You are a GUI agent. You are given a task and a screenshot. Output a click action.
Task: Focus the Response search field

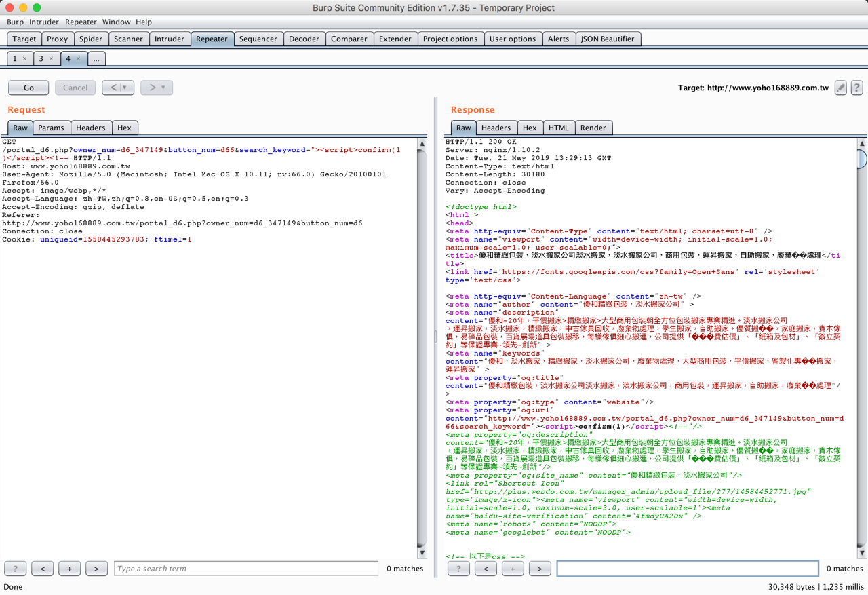688,569
